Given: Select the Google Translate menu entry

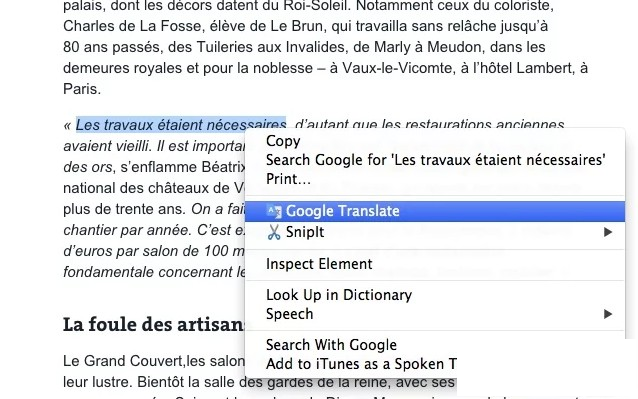Looking at the screenshot, I should coord(435,211).
